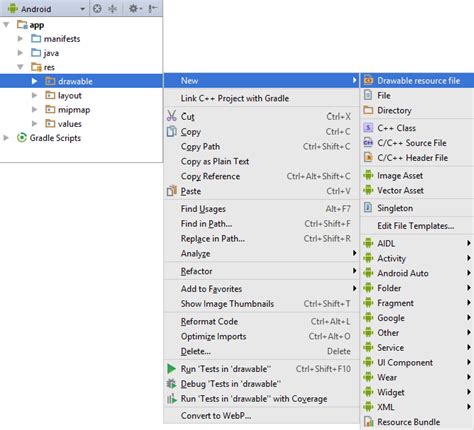The image size is (474, 430).
Task: Select Replace in Path... entry
Action: pos(261,239)
